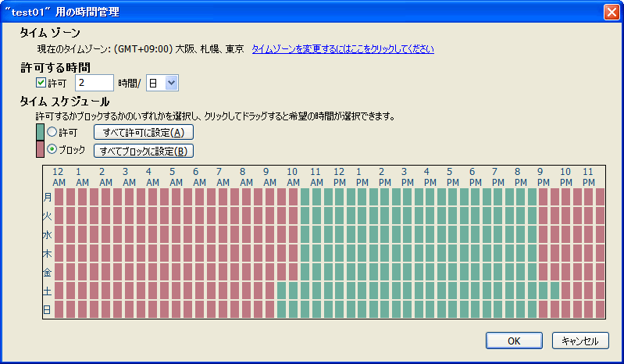The width and height of the screenshot is (624, 364).
Task: Click the 10 AM hour header
Action: click(293, 177)
